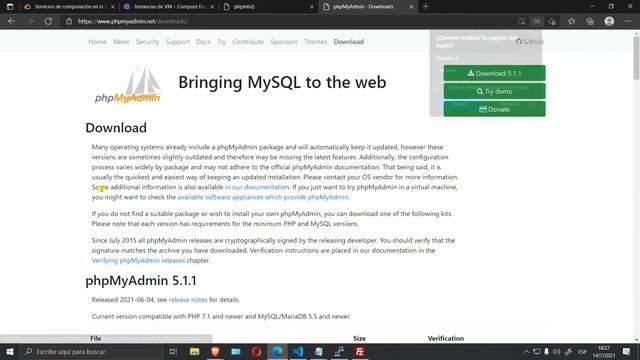This screenshot has height=360, width=640.
Task: Open Brave browser from taskbar
Action: 215,351
